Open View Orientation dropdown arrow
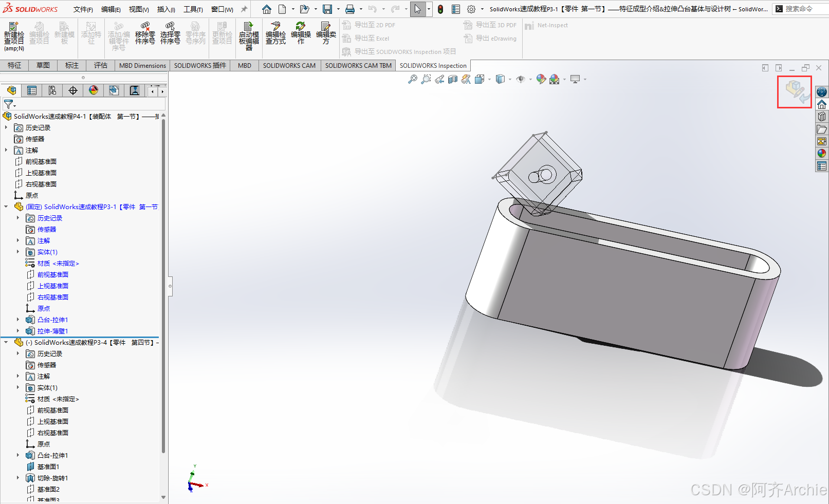The width and height of the screenshot is (829, 504). (489, 79)
